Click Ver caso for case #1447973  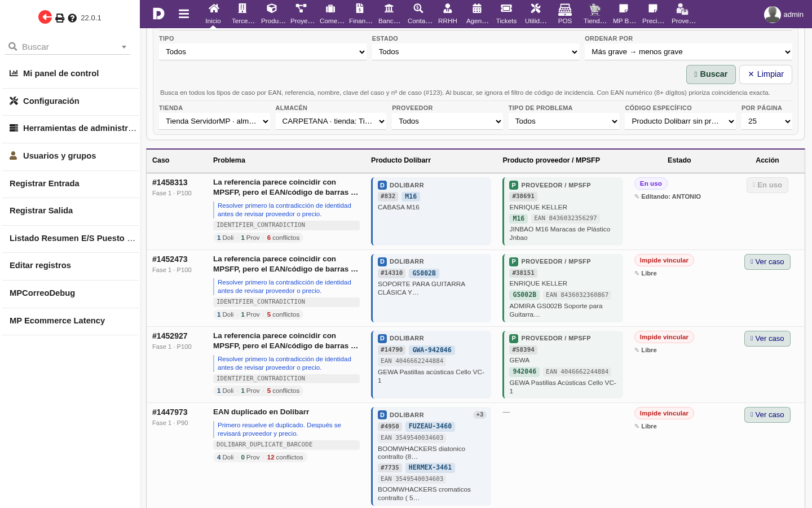pyautogui.click(x=767, y=415)
